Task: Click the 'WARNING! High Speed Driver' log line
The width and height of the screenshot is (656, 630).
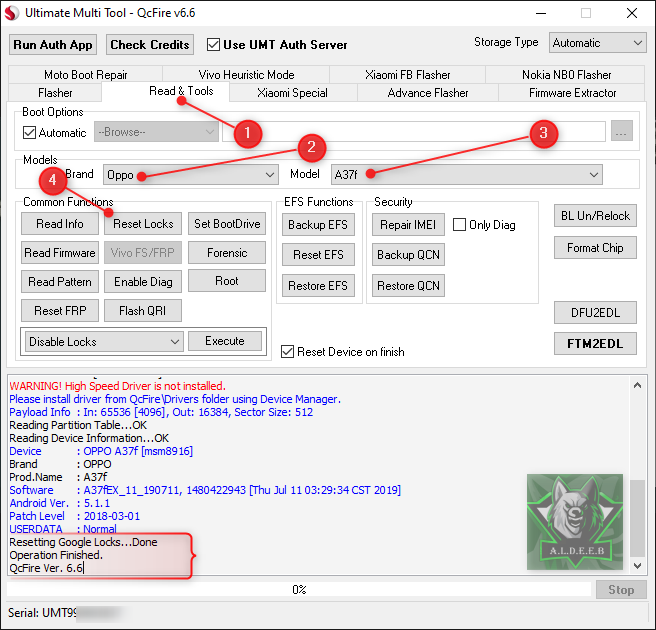Action: 118,386
